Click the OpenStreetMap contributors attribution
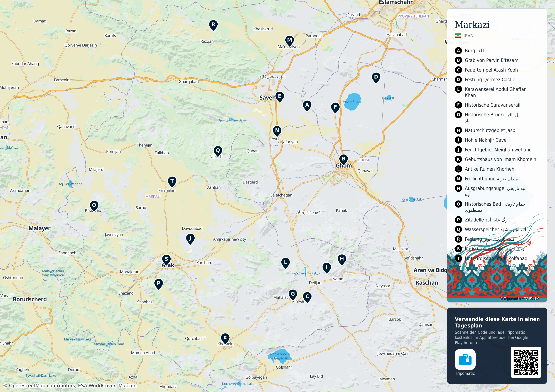555x392 pixels. point(70,385)
